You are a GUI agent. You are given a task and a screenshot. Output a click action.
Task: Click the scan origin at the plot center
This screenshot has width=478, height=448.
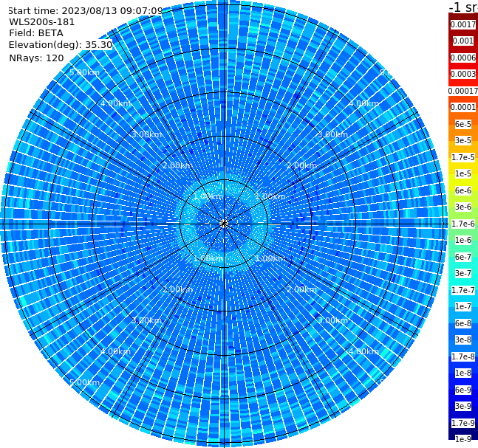224,224
